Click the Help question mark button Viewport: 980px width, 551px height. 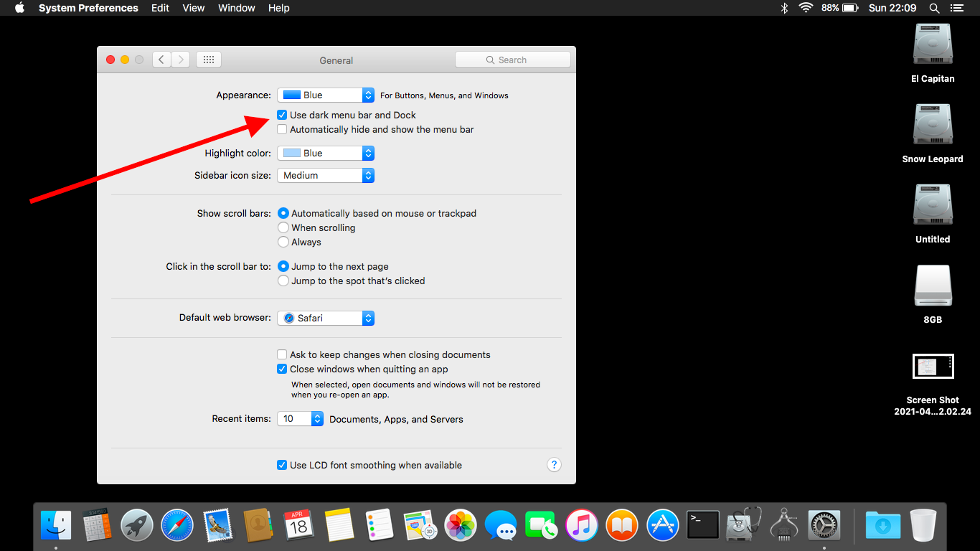point(554,464)
